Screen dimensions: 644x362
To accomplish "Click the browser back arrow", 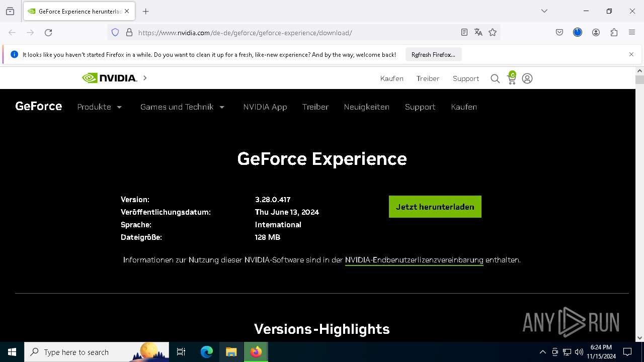I will (x=12, y=32).
